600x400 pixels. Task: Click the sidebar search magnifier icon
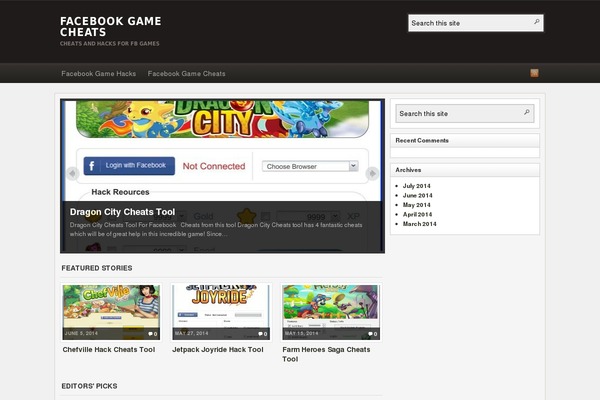(x=527, y=112)
